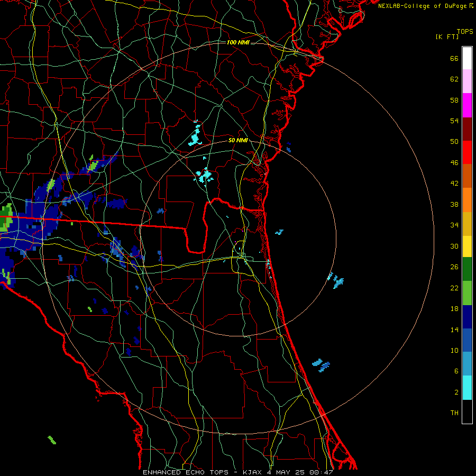Click the 50 NMI range ring label
Image resolution: width=476 pixels, height=476 pixels.
pos(238,141)
